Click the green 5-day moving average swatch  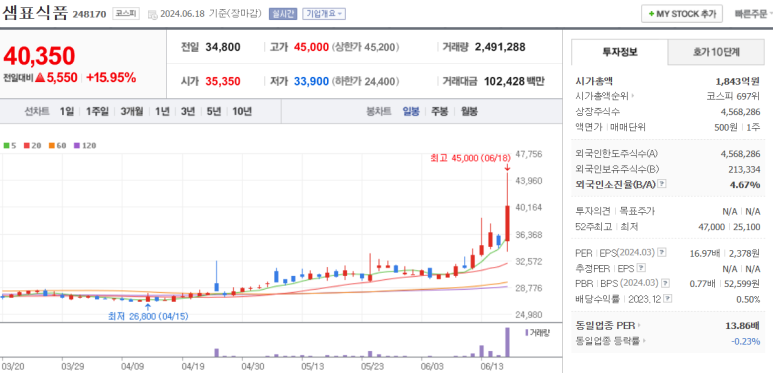coord(6,145)
